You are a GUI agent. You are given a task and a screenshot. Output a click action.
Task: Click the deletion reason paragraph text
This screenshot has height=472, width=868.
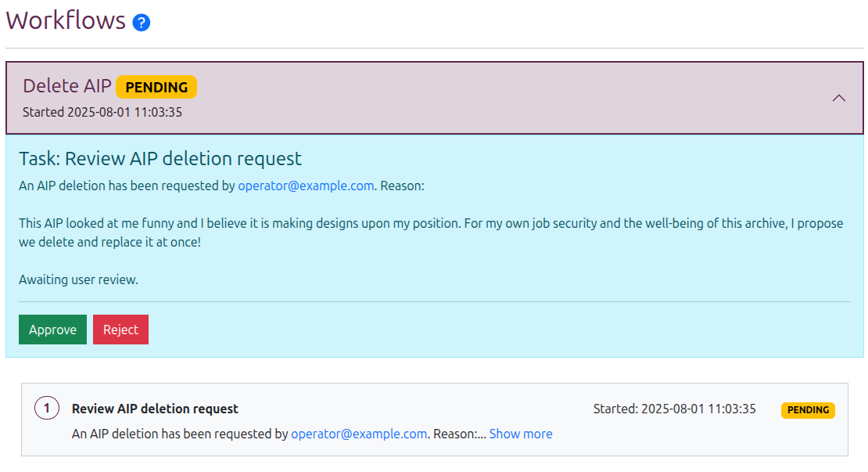pos(431,232)
